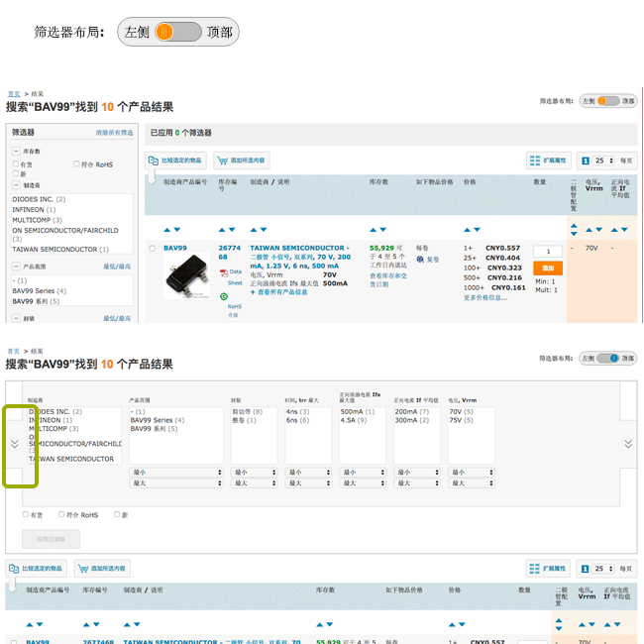Sort 制造商 / 说明 descending in left-filter view
The width and height of the screenshot is (644, 644).
click(x=264, y=230)
